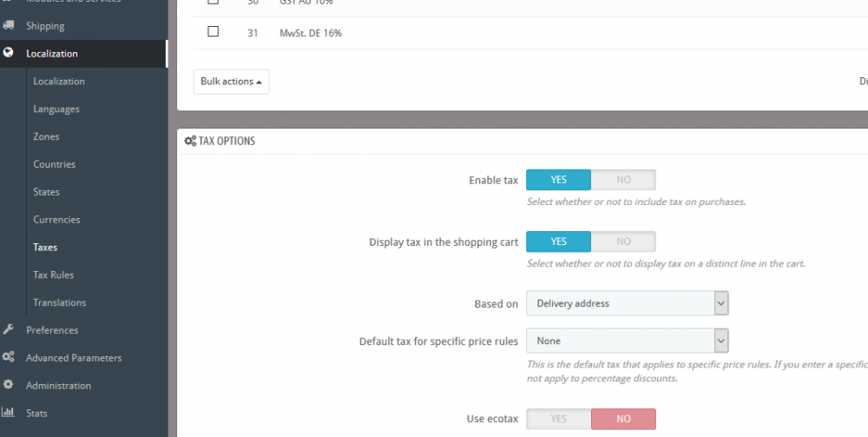Expand Default tax for specific price rules
The image size is (868, 437).
pos(627,341)
